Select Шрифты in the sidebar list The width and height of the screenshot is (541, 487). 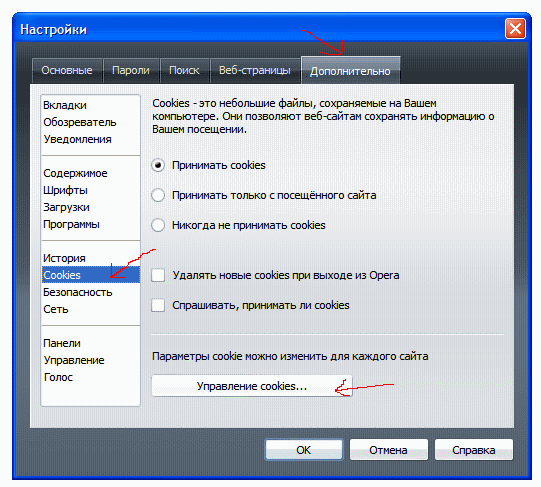(65, 190)
